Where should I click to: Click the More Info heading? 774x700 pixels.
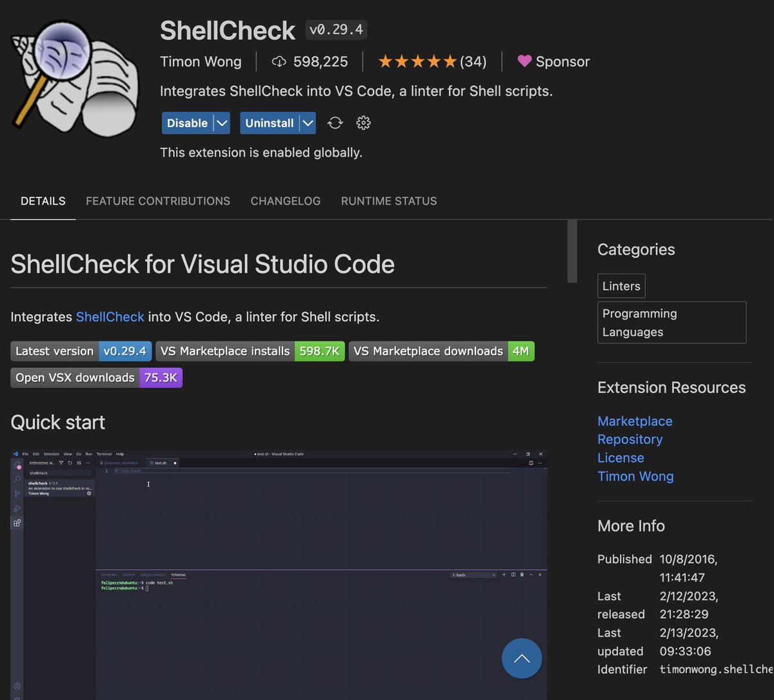click(631, 526)
